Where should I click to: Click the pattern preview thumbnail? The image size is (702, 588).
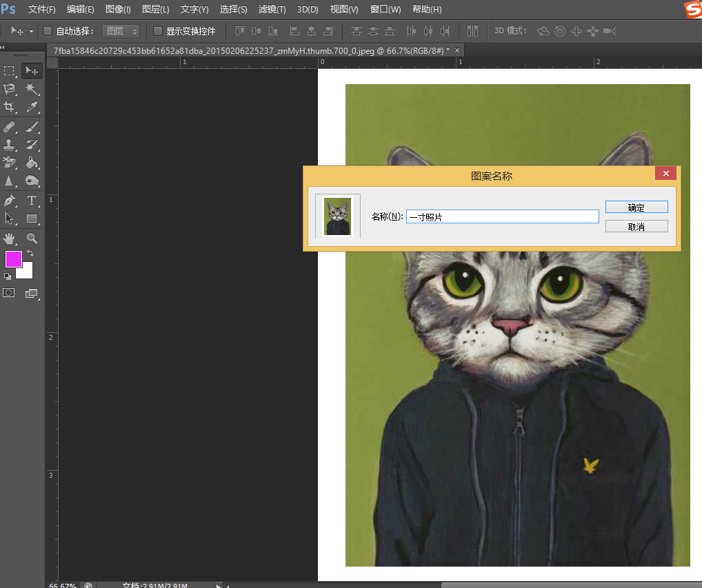click(338, 216)
